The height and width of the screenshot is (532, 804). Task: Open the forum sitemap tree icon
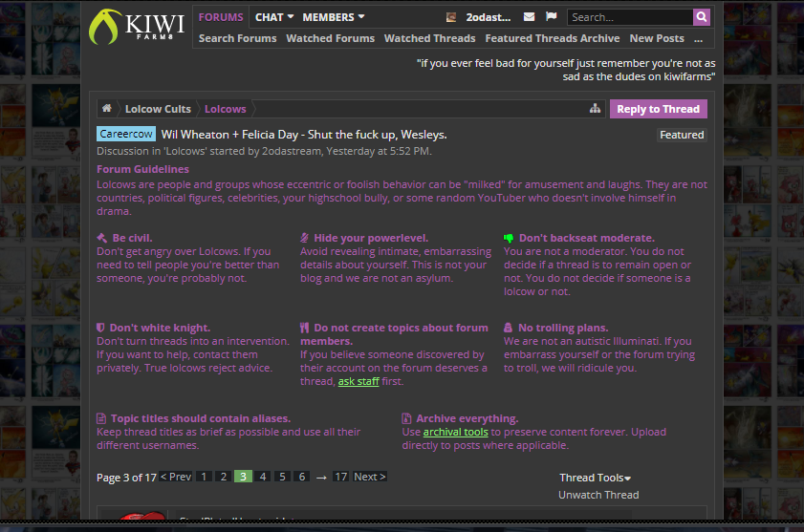(x=595, y=108)
